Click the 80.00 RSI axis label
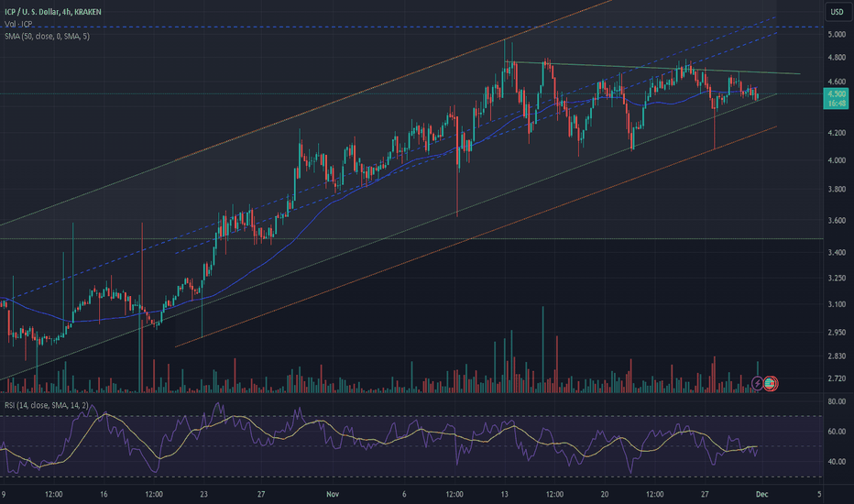Image resolution: width=854 pixels, height=504 pixels. point(836,401)
